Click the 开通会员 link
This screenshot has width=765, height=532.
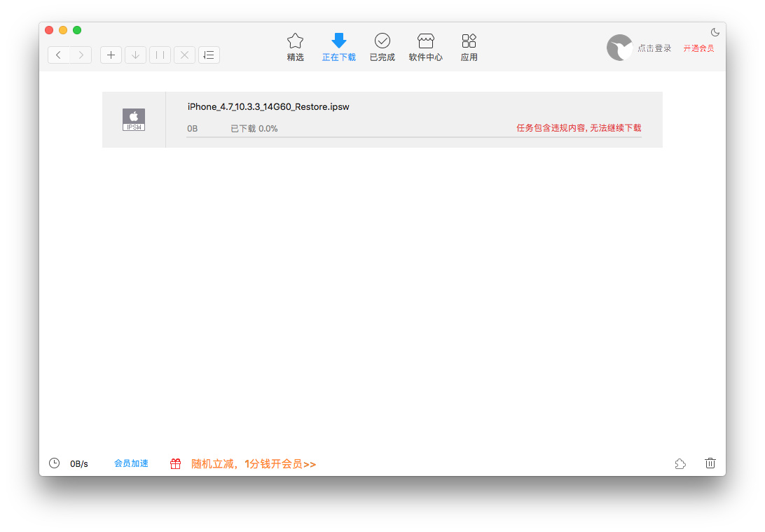(698, 48)
